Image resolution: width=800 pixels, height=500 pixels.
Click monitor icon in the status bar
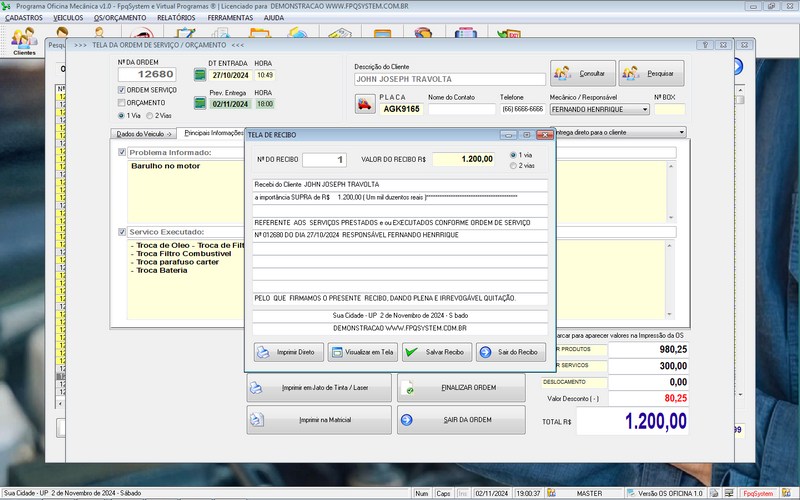729,493
